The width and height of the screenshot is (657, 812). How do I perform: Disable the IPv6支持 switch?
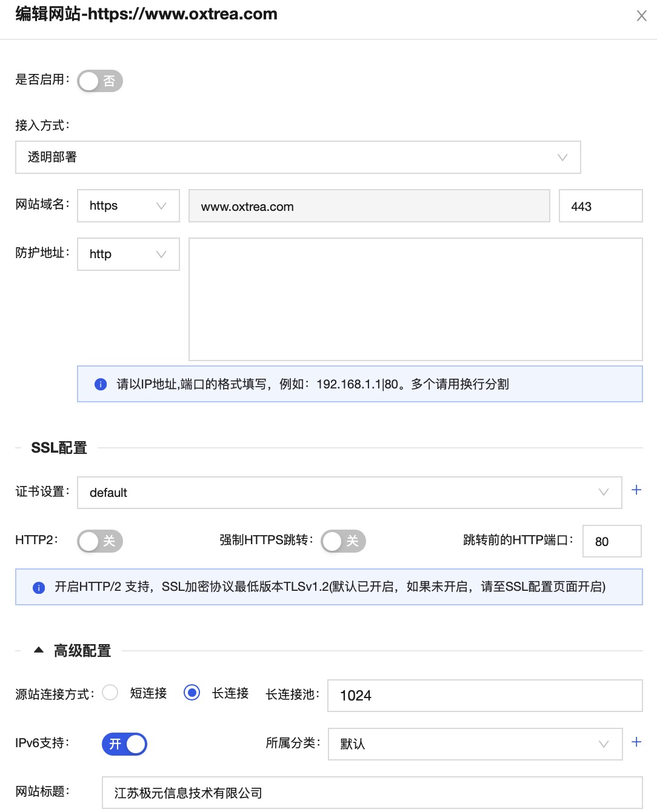pos(124,744)
